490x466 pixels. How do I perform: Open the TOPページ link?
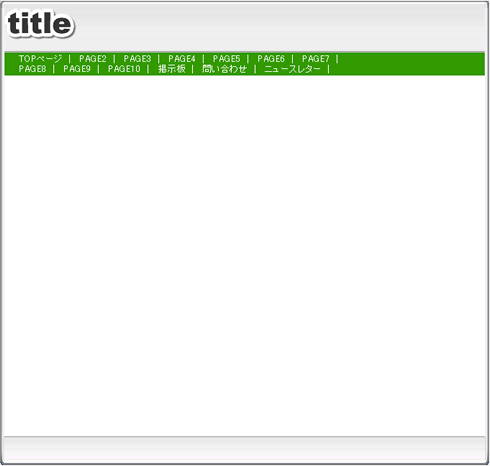point(40,59)
